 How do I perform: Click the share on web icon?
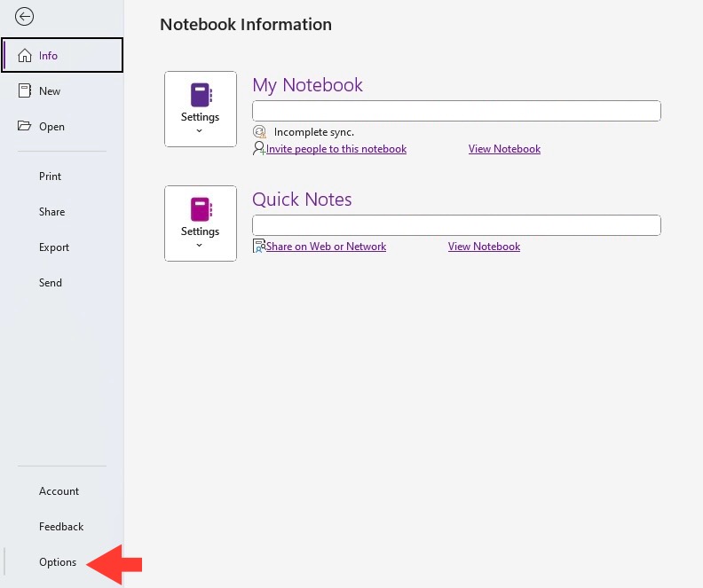pos(259,246)
